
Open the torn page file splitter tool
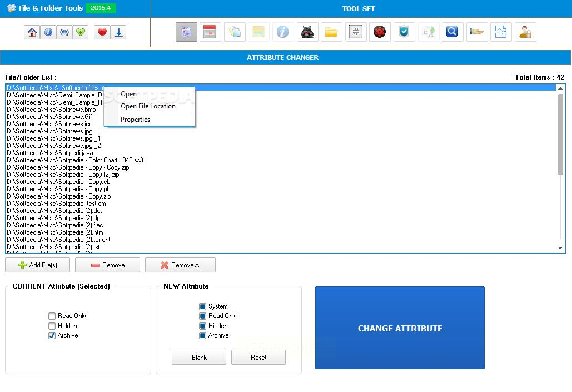click(x=501, y=32)
